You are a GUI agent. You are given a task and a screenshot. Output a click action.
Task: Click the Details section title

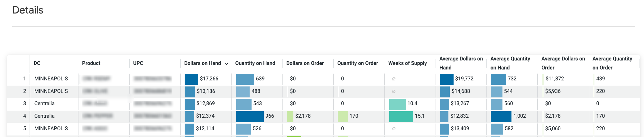pyautogui.click(x=28, y=10)
